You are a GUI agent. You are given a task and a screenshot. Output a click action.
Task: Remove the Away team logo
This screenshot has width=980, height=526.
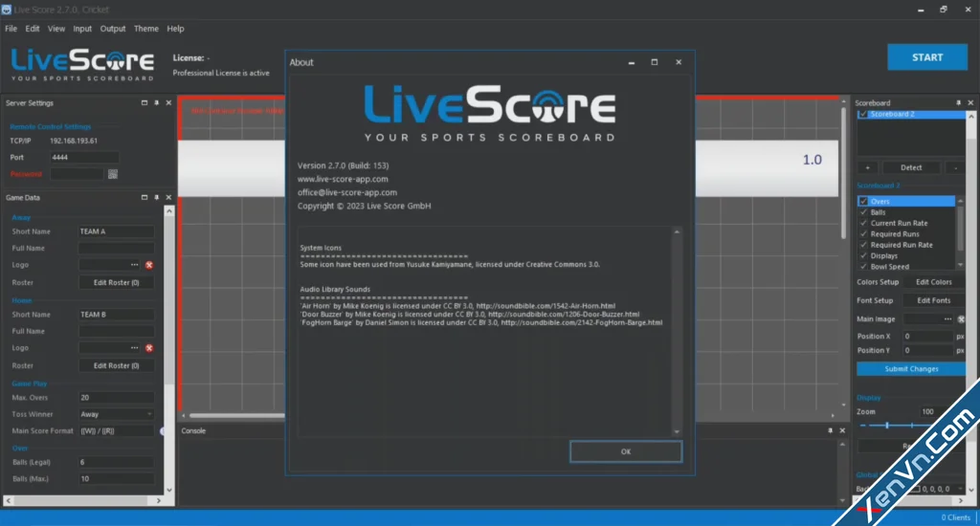coord(149,265)
